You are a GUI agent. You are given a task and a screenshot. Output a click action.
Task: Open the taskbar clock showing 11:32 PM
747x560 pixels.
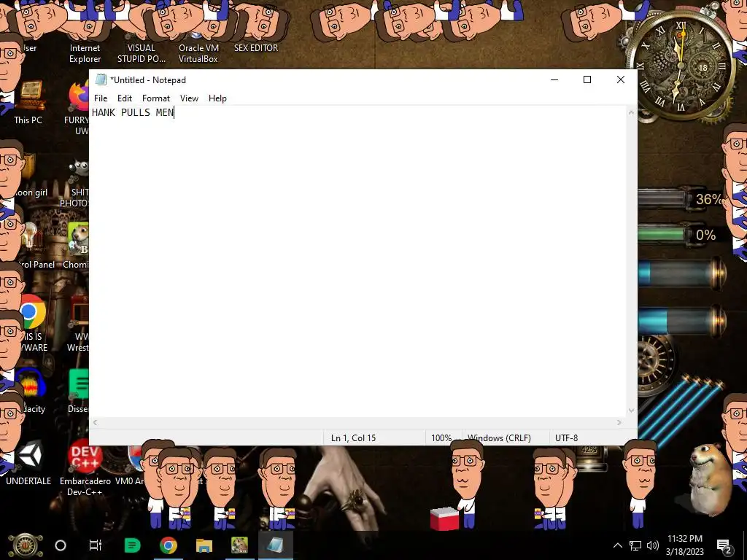684,545
